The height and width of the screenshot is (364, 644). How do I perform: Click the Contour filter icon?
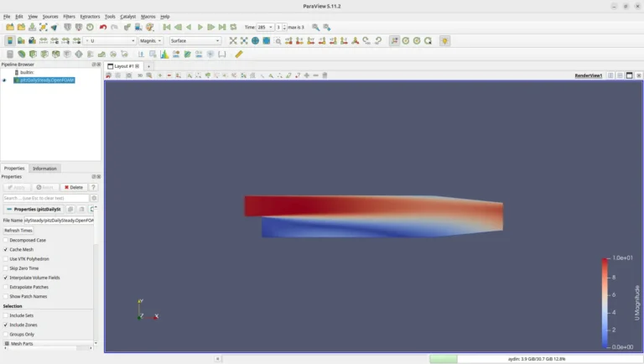(21, 55)
